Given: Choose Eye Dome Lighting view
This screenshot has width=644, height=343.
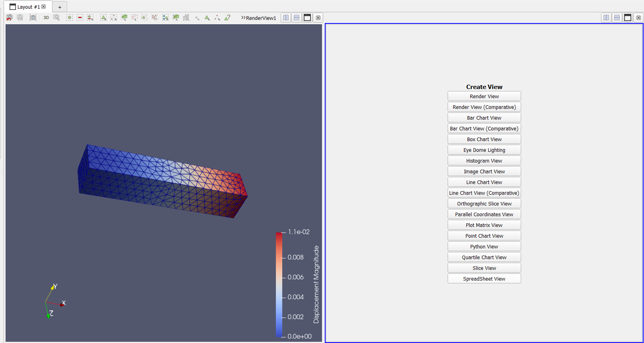Looking at the screenshot, I should [484, 150].
